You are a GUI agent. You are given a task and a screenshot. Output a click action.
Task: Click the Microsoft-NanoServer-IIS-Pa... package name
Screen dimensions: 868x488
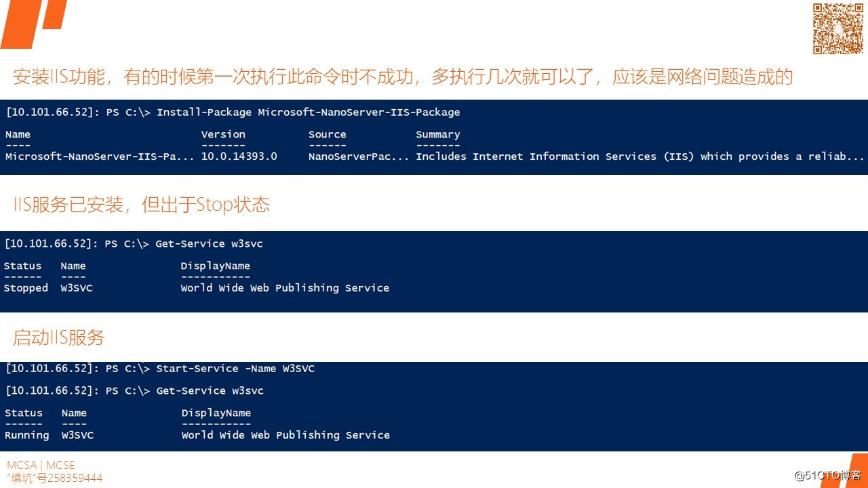point(100,157)
